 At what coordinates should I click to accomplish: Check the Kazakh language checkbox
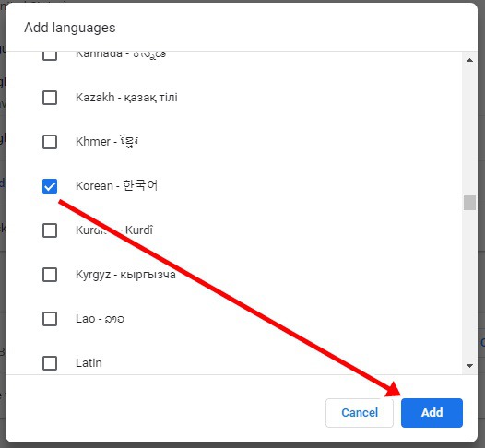coord(50,98)
